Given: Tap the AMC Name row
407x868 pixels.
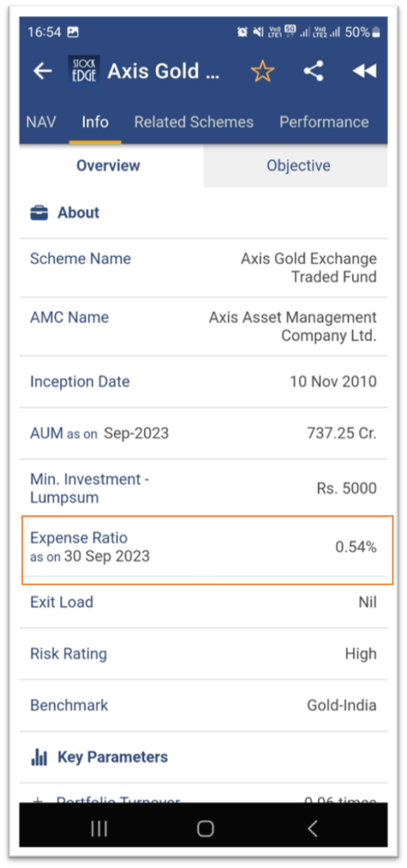Looking at the screenshot, I should coord(203,326).
